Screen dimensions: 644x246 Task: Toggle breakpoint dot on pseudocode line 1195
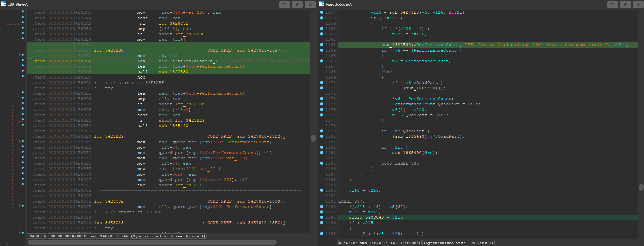(x=322, y=217)
